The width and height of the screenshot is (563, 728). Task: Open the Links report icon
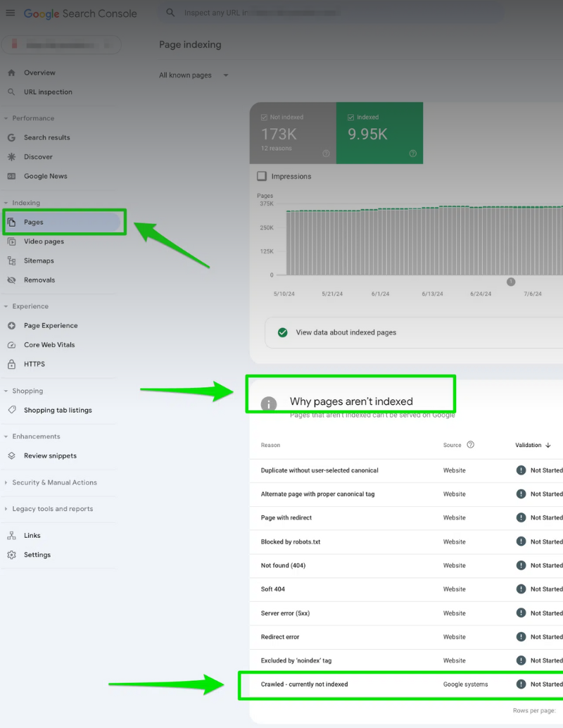13,535
